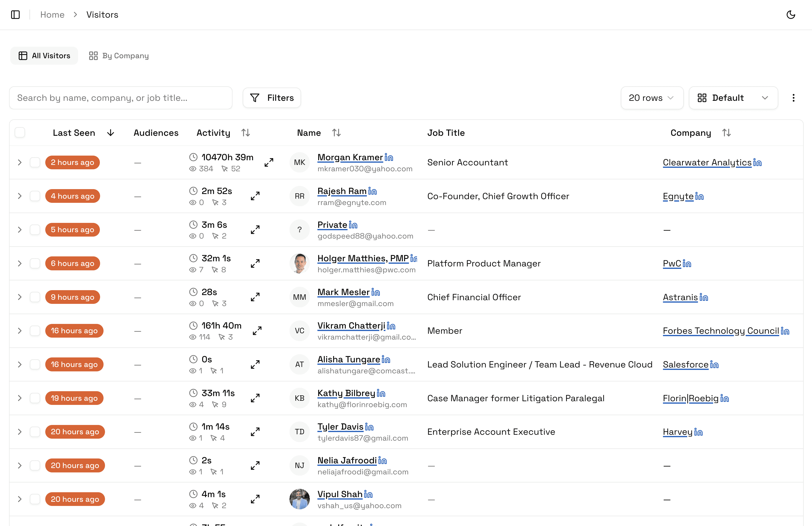The image size is (812, 526).
Task: Select the Morgan Kramer row checkbox
Action: 35,162
